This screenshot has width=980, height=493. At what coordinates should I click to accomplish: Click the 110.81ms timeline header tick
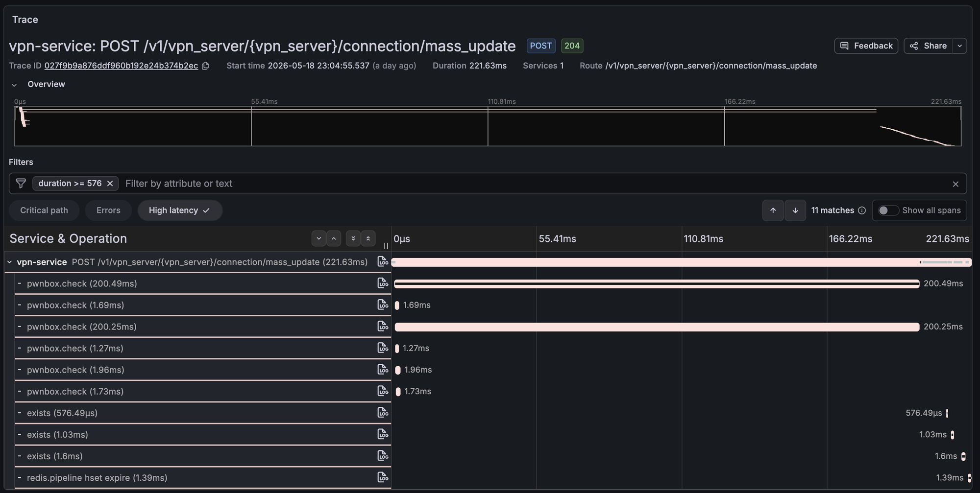click(x=703, y=238)
